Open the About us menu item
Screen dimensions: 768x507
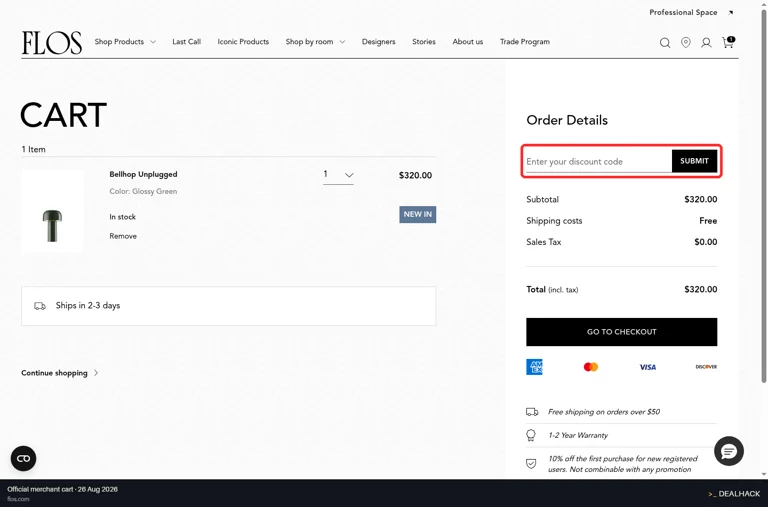coord(468,42)
